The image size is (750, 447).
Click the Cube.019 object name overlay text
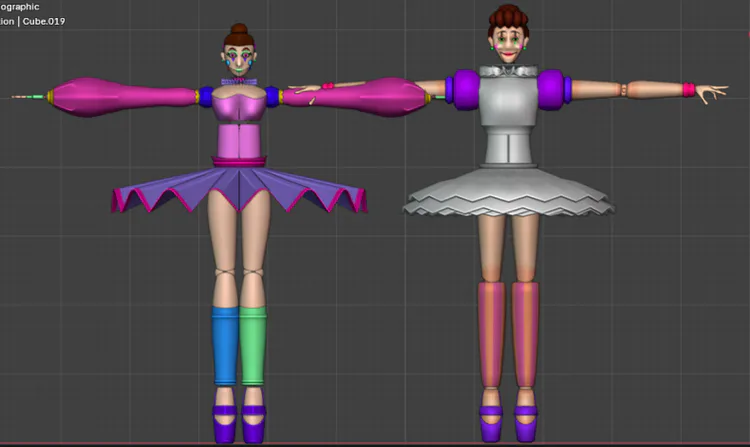coord(44,22)
